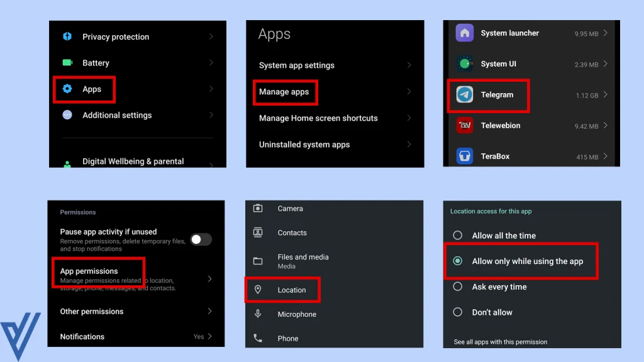Click See all apps with this permission
This screenshot has width=644, height=362.
click(500, 342)
